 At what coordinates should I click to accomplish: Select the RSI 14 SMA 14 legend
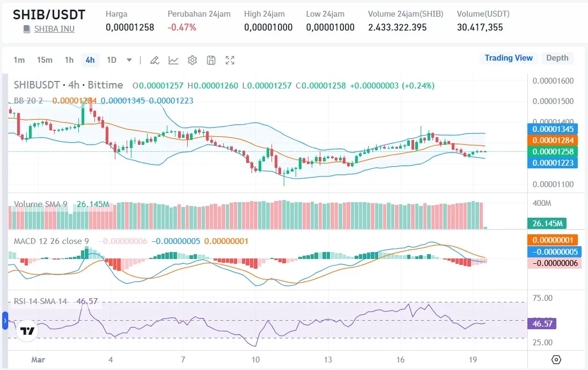pyautogui.click(x=40, y=301)
